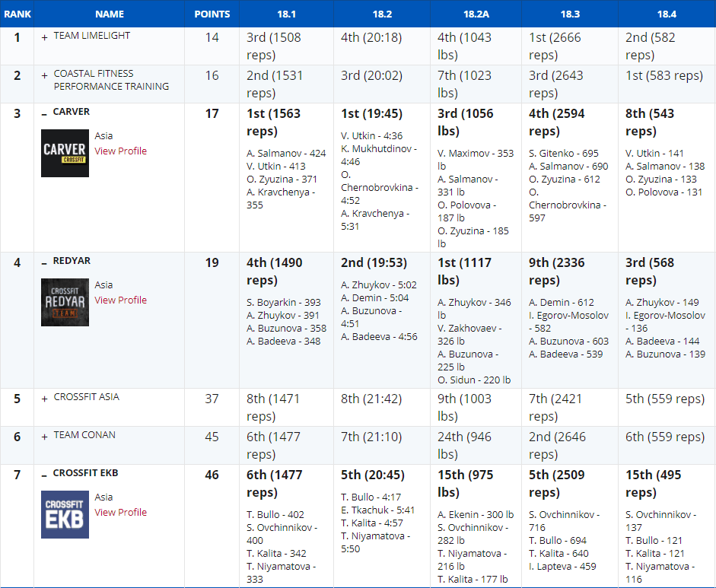Open View Profile link for REDYAR
The height and width of the screenshot is (588, 716).
(x=120, y=300)
